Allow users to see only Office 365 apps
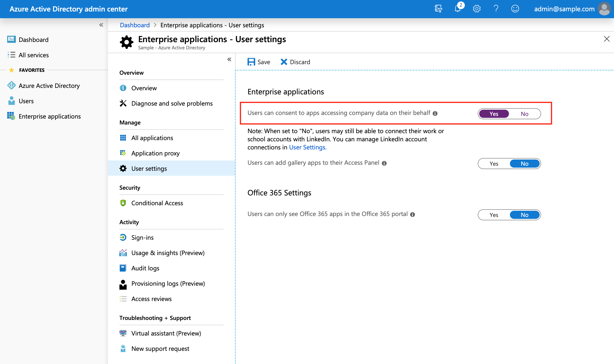 click(494, 215)
